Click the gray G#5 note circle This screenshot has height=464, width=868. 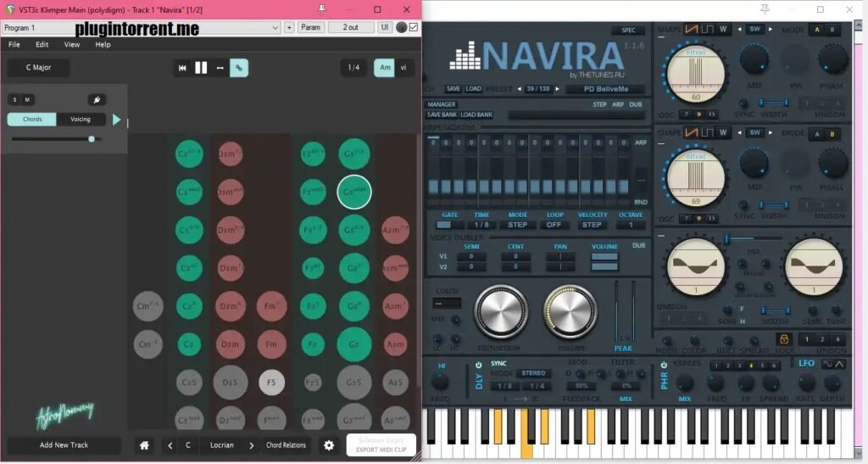click(x=353, y=383)
